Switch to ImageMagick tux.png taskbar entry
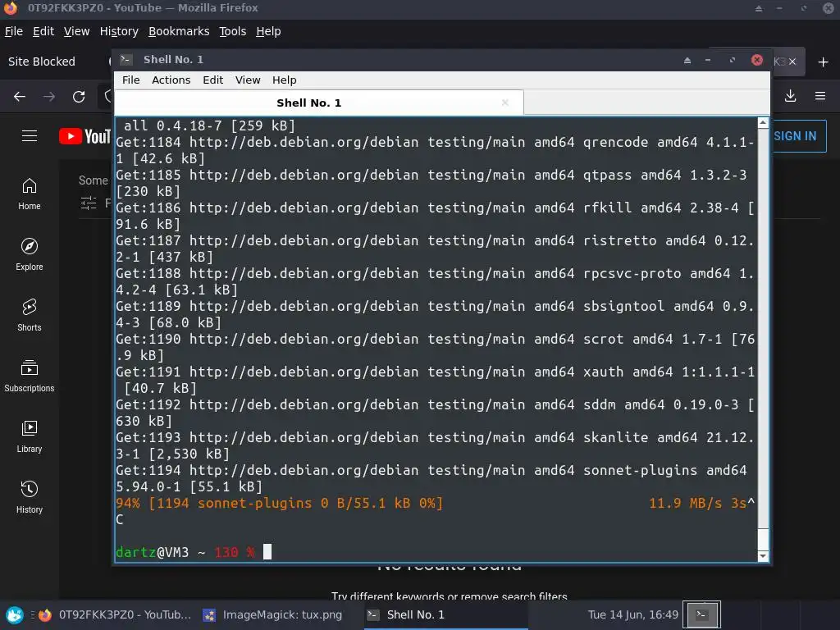 (273, 614)
